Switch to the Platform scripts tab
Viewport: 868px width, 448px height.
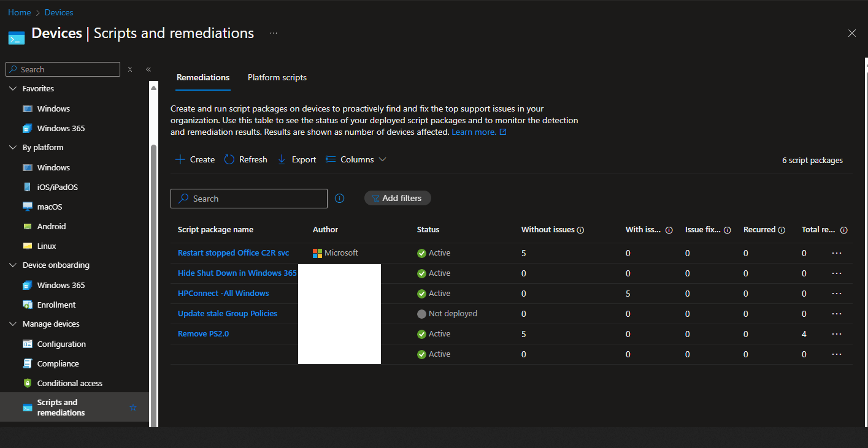point(277,78)
